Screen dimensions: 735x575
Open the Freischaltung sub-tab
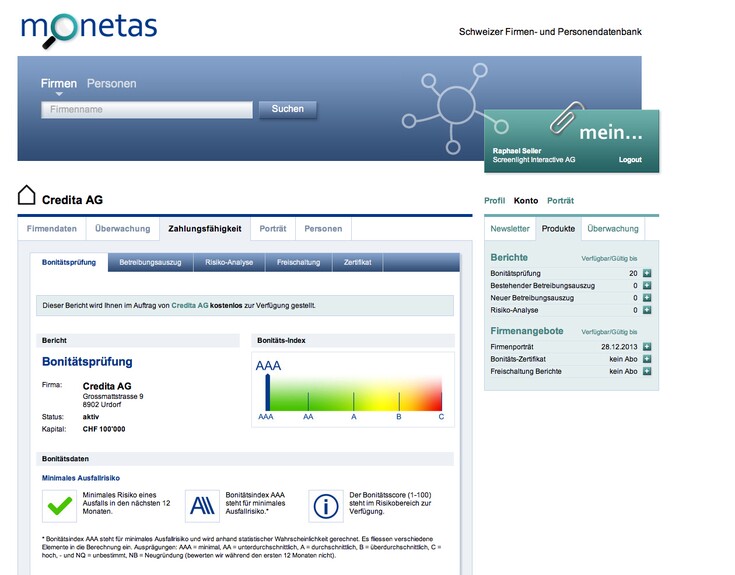[x=299, y=262]
